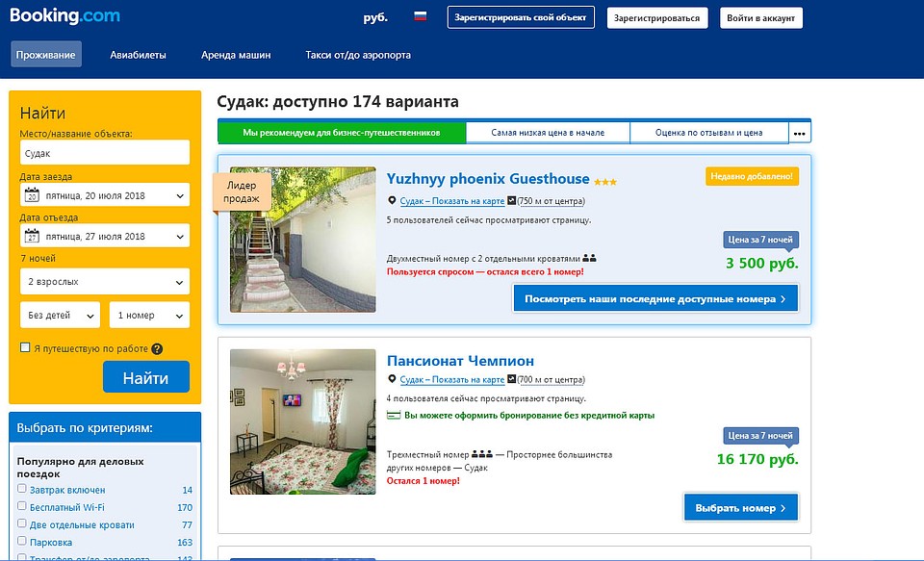
Task: Click 'Вы можете оформить бронирование без кредитной карты'
Action: pos(529,416)
